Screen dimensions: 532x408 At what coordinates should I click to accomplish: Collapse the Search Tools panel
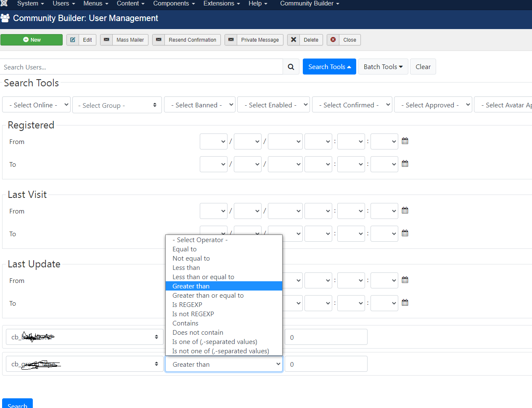point(329,67)
